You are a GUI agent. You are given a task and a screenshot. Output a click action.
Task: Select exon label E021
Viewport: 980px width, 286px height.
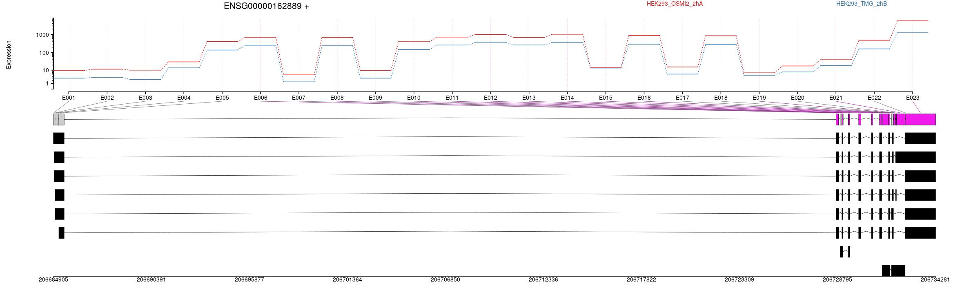(x=836, y=98)
